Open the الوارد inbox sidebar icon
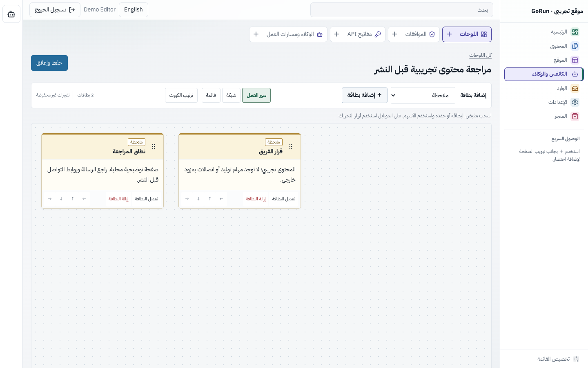The width and height of the screenshot is (588, 368). point(575,88)
